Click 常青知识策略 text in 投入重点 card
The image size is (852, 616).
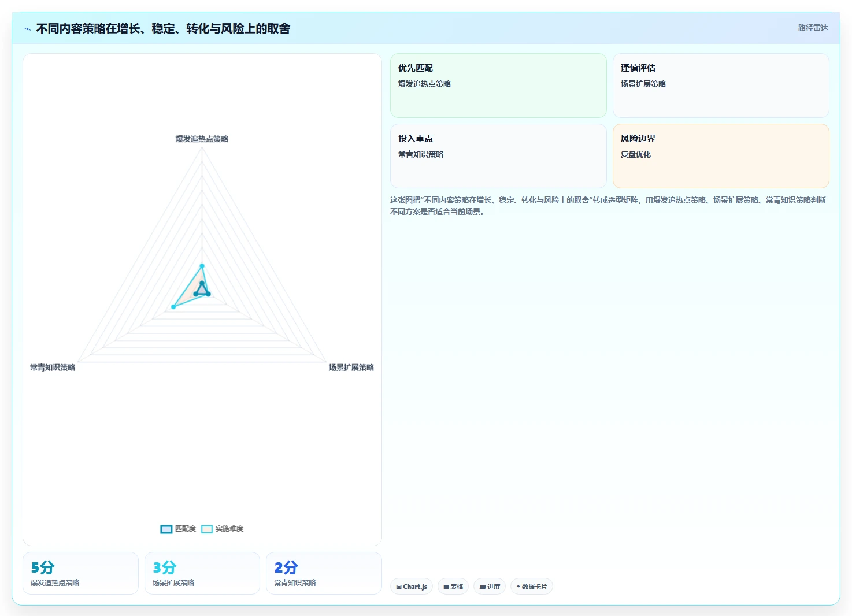(421, 154)
